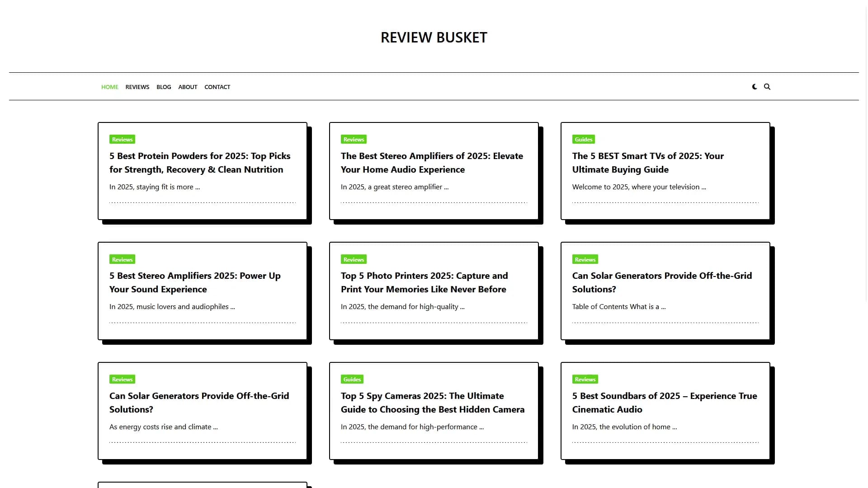Open the Solar Generators article about energy costs

(x=199, y=403)
